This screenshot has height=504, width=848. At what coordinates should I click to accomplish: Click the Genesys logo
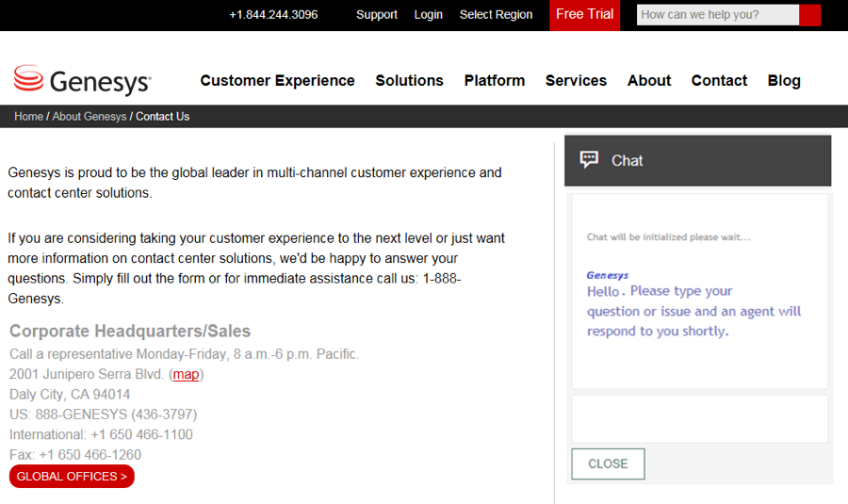point(82,81)
